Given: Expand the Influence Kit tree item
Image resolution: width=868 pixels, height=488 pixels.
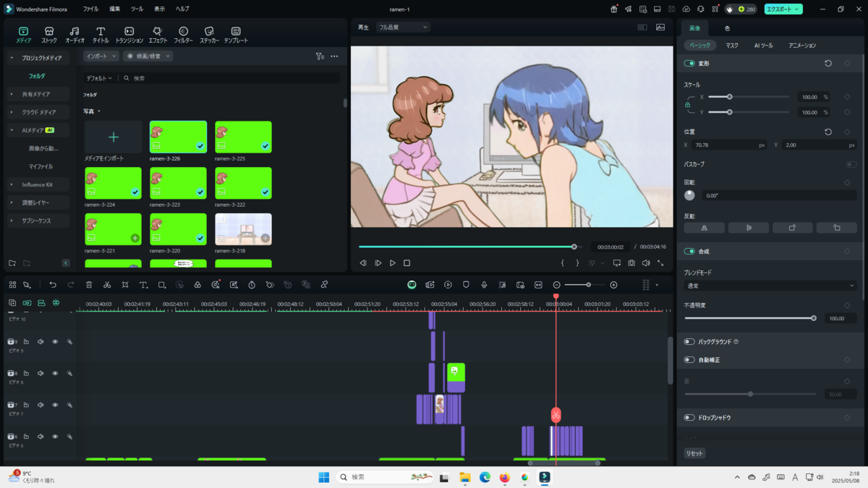Looking at the screenshot, I should tap(38, 184).
